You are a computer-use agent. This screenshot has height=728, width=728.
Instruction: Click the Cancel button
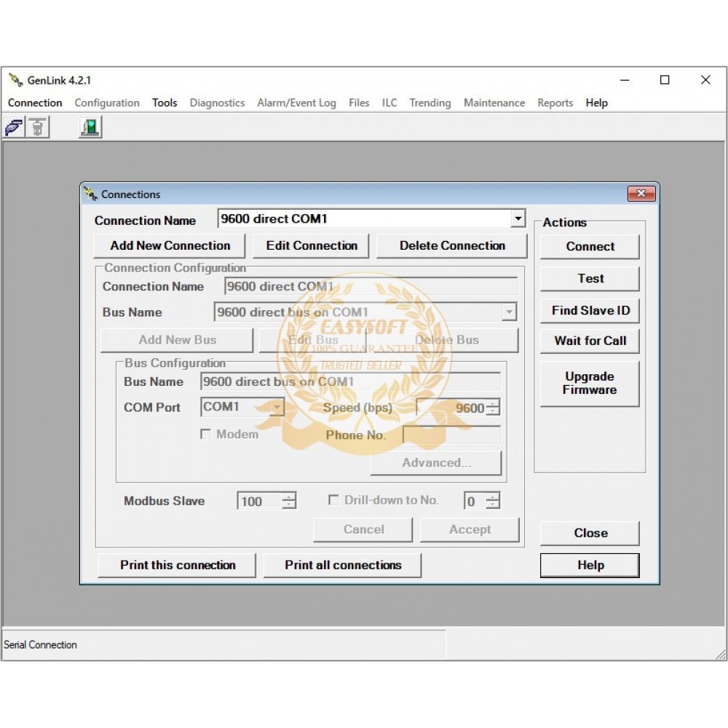coord(363,530)
